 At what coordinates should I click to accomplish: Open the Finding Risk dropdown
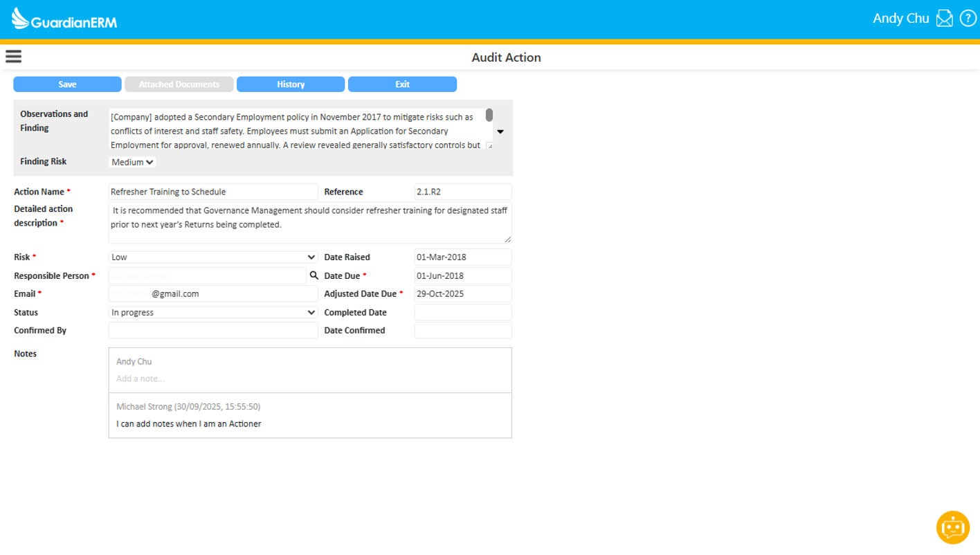pos(133,162)
